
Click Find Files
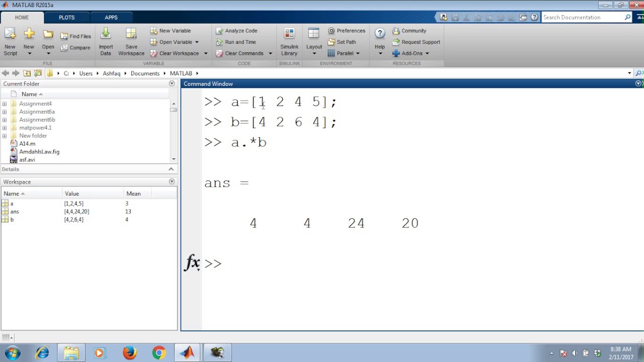point(75,36)
